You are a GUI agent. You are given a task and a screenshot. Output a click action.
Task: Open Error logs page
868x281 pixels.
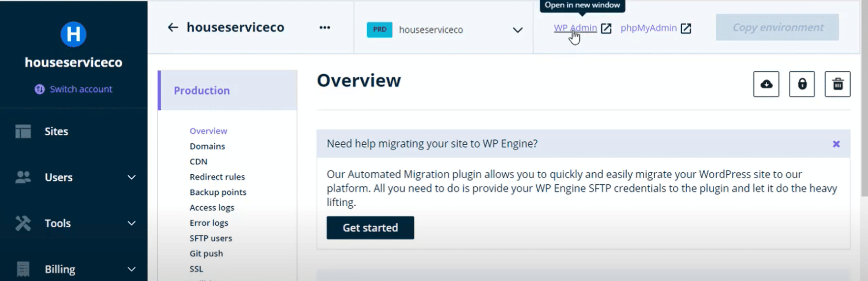click(x=209, y=223)
